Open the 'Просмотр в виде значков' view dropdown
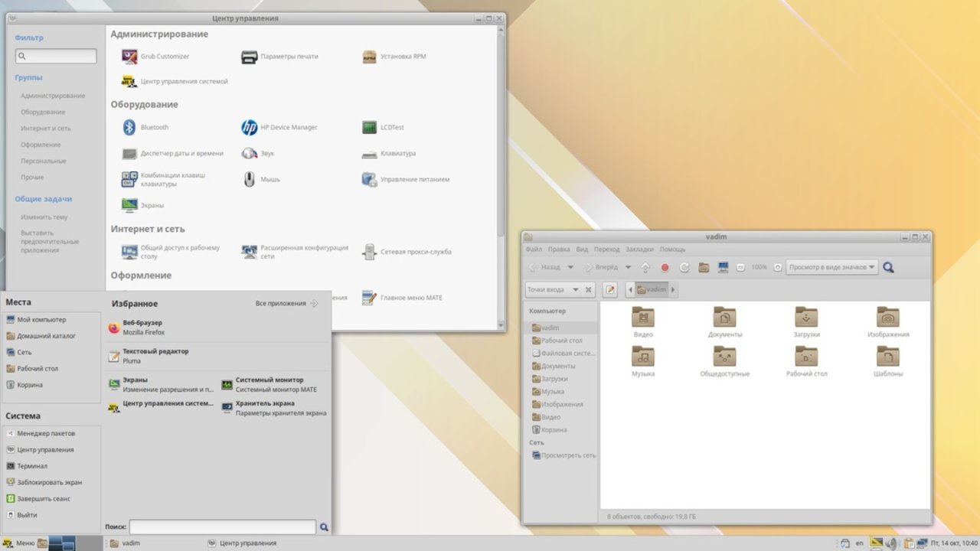Viewport: 980px width, 551px height. pyautogui.click(x=831, y=267)
